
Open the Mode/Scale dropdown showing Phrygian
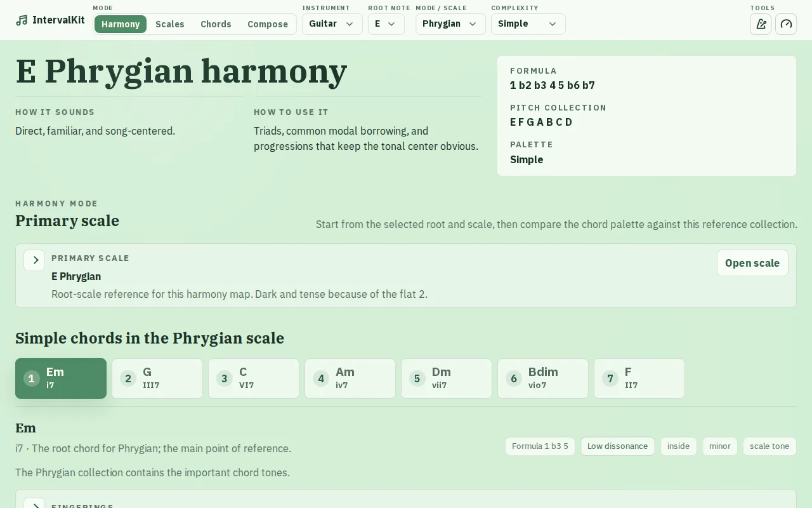(x=450, y=24)
